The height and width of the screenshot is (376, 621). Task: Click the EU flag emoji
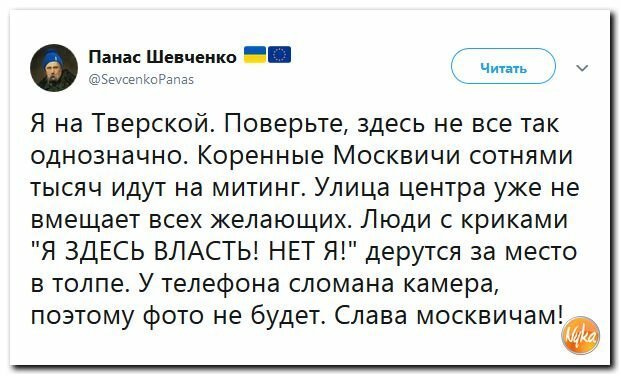[280, 55]
